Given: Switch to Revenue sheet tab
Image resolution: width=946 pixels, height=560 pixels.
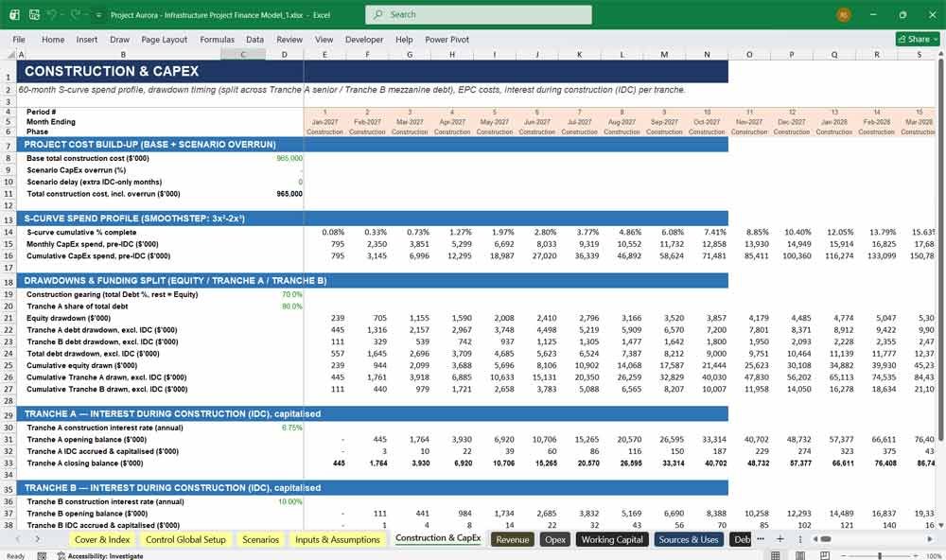Looking at the screenshot, I should click(x=512, y=539).
